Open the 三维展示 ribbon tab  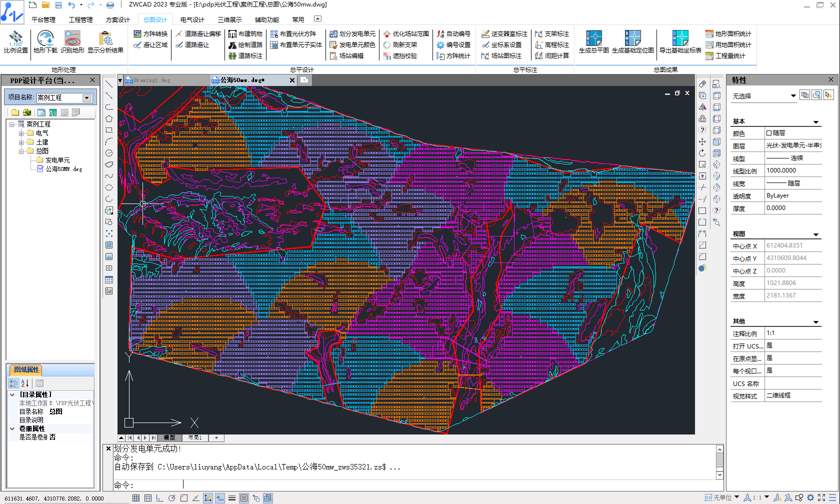[x=229, y=20]
